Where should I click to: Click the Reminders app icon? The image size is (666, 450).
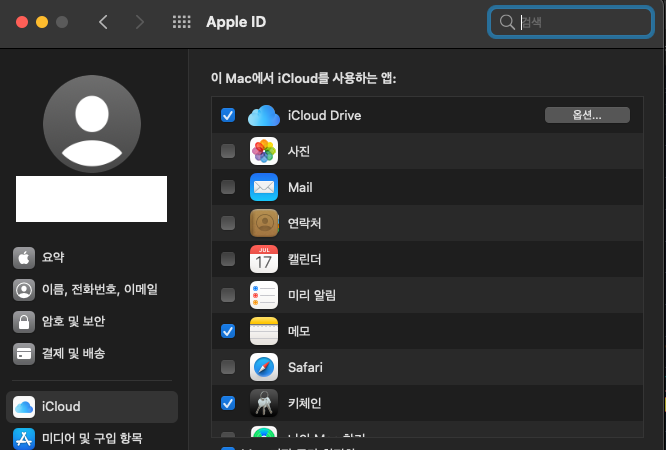pos(264,295)
